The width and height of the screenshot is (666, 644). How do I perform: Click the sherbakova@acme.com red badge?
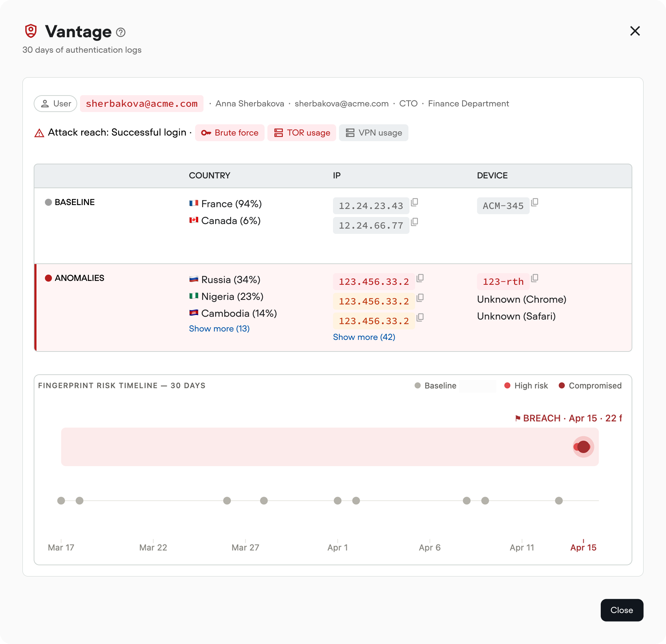[142, 104]
